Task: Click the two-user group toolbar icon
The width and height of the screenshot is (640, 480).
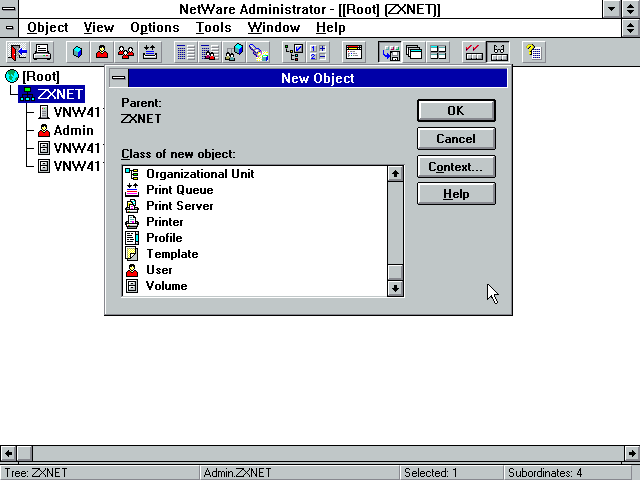Action: (126, 52)
